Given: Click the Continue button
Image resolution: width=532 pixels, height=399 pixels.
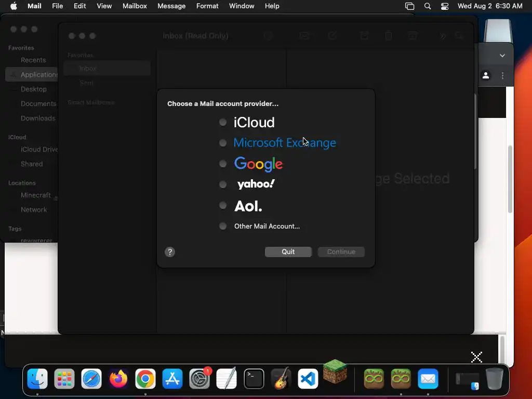Looking at the screenshot, I should (x=341, y=252).
